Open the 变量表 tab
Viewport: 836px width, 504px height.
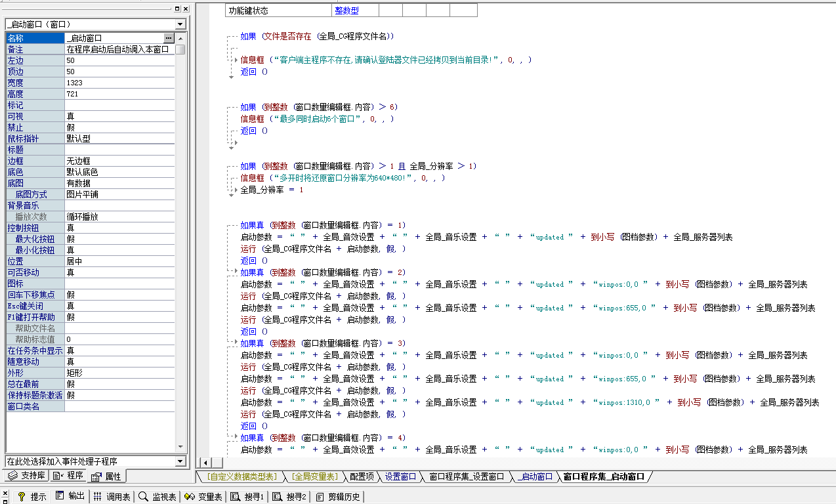(203, 497)
